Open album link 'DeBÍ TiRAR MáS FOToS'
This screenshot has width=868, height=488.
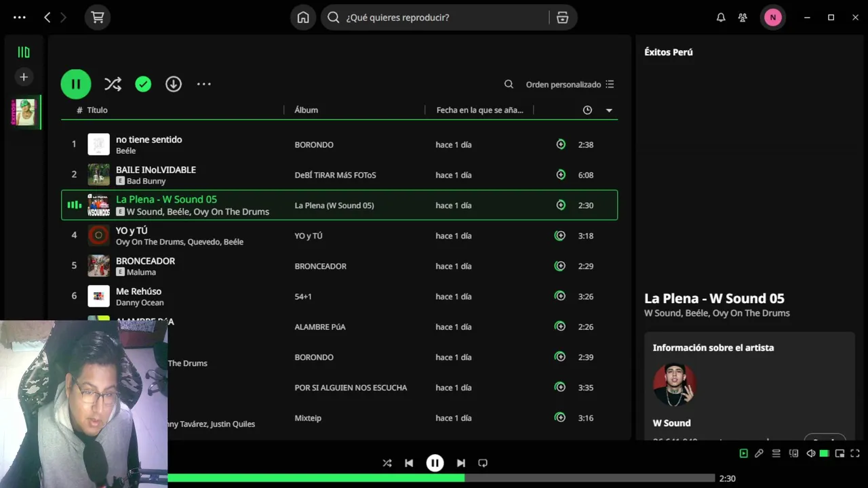coord(335,175)
